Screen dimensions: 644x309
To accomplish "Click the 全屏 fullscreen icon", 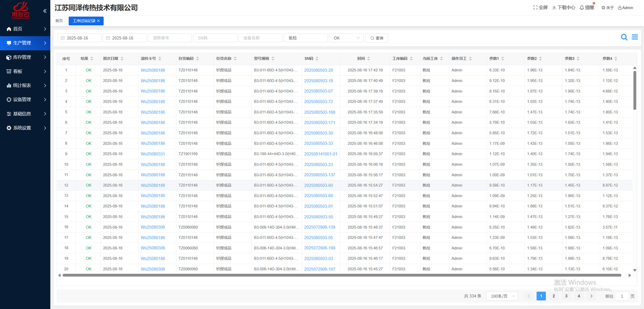I will pos(540,8).
